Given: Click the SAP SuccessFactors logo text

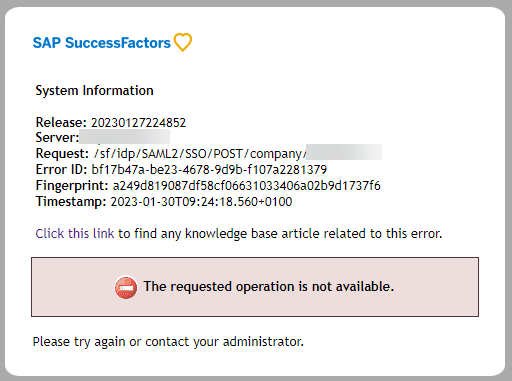Looking at the screenshot, I should click(x=102, y=43).
